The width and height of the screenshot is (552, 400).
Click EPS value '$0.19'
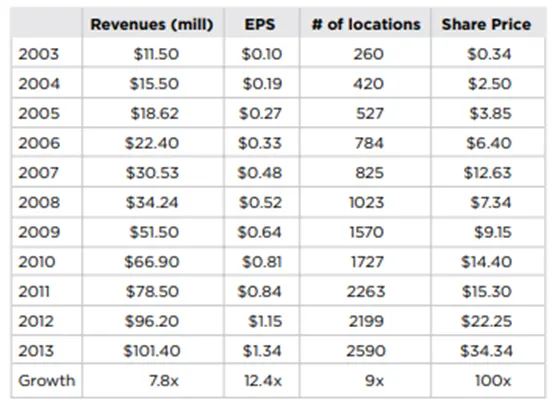click(x=262, y=84)
